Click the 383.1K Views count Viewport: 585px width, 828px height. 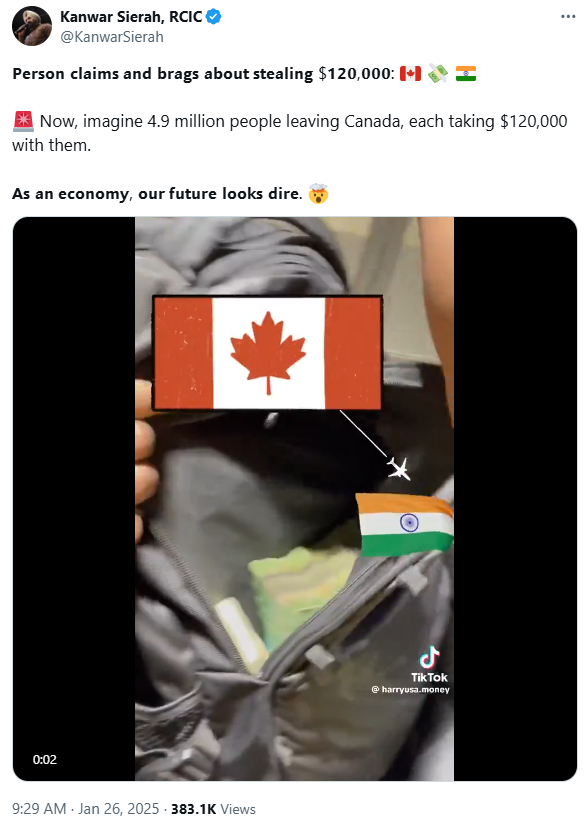tap(213, 809)
